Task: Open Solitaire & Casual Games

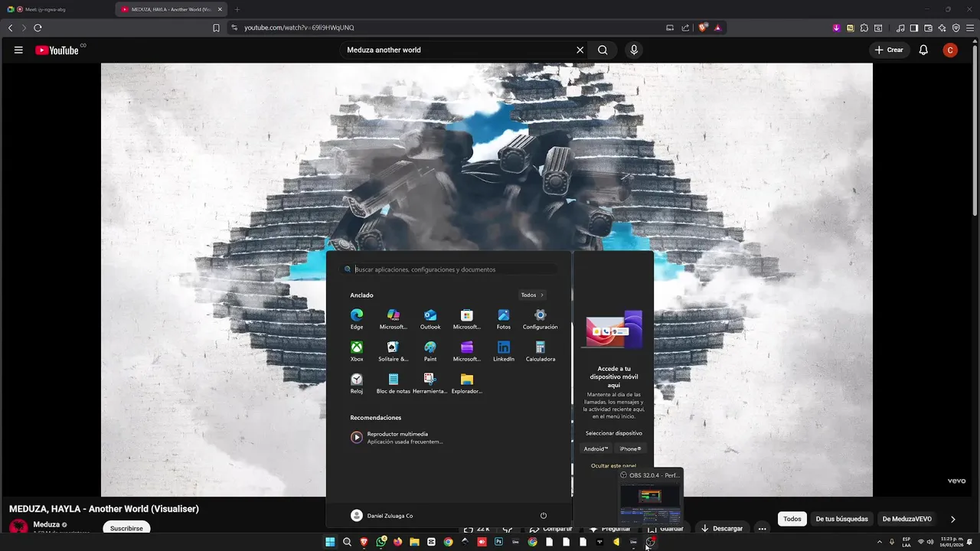Action: [x=394, y=351]
